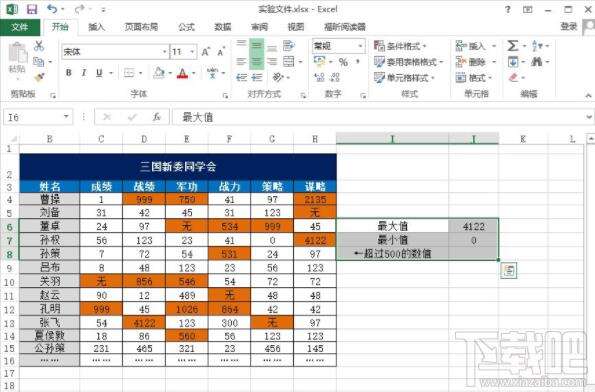Open font color dropdown arrow

coord(194,73)
